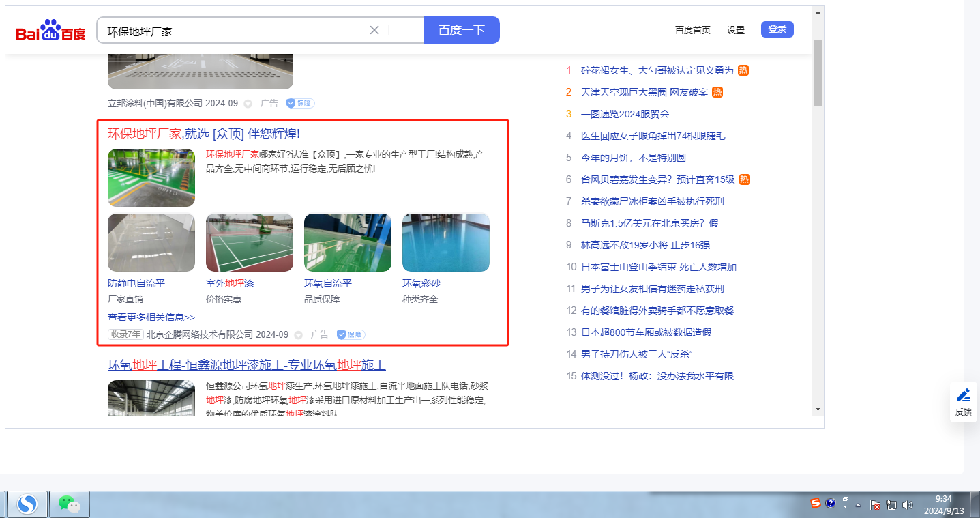
Task: Open the network connection tray icon
Action: [891, 505]
